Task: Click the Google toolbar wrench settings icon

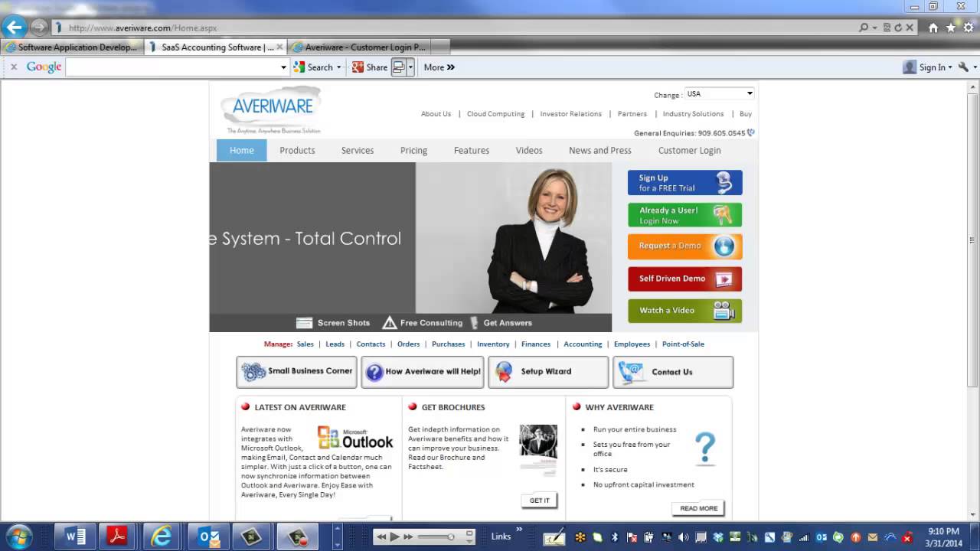Action: click(x=964, y=67)
